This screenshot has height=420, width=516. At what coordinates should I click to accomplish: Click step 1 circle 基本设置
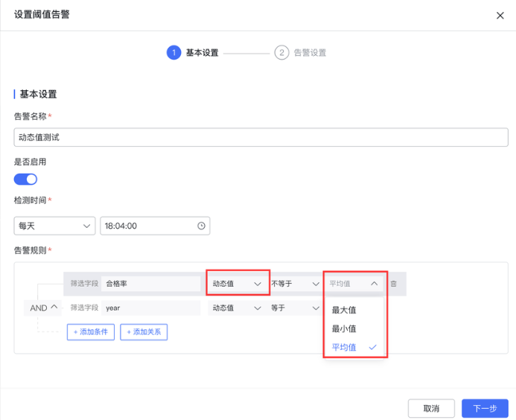(173, 53)
